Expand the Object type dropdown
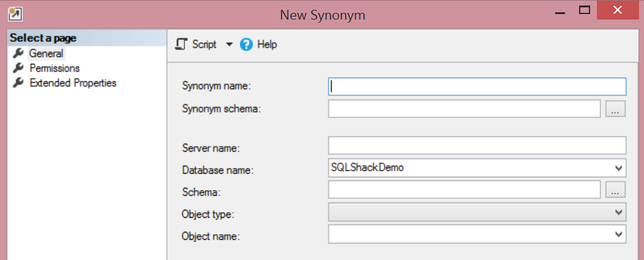Screen dimensions: 644x260 (x=617, y=212)
